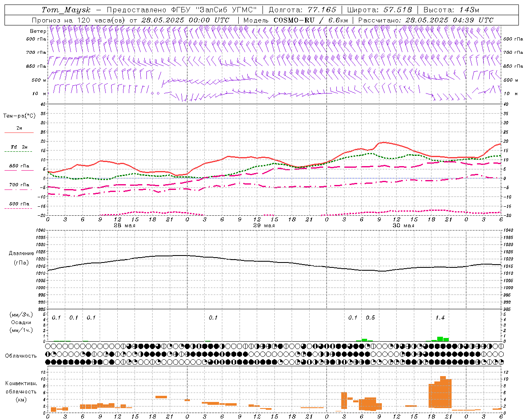Screen dimensions: 525x420
Task: Click the (мм/3ч.) precipitation unit label
Action: pyautogui.click(x=21, y=315)
